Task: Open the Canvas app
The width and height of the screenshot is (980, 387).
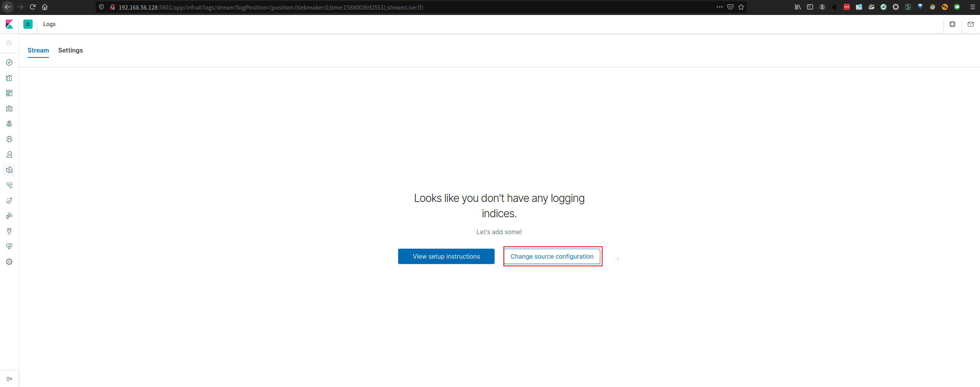Action: pos(9,108)
